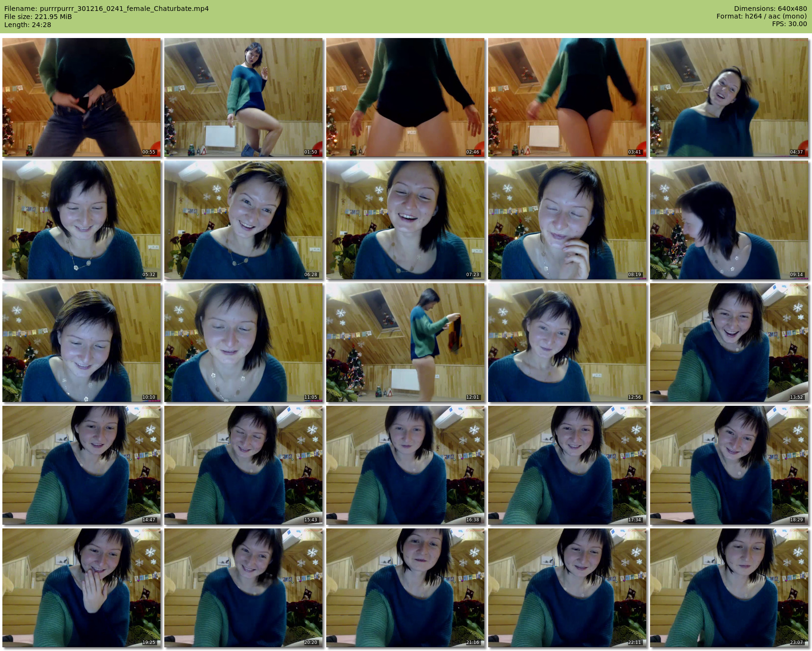The image size is (812, 651).
Task: Select the 'Dimensions: 640x480' text
Action: tap(770, 9)
